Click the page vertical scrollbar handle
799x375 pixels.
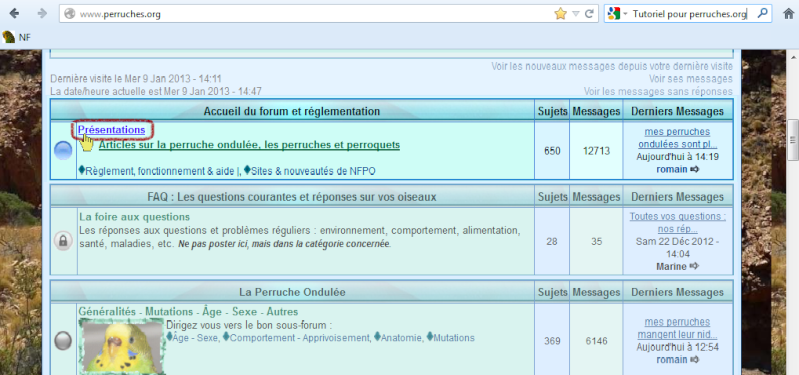[x=792, y=140]
